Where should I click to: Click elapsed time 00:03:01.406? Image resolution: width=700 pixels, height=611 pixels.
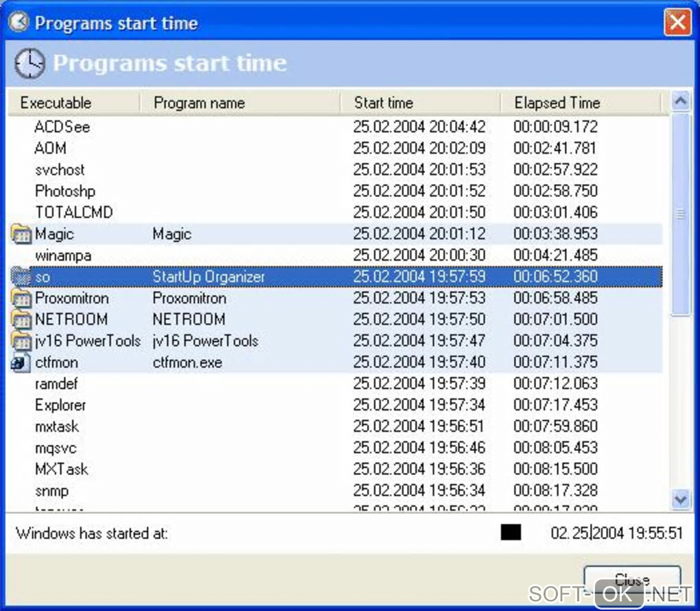click(x=555, y=213)
